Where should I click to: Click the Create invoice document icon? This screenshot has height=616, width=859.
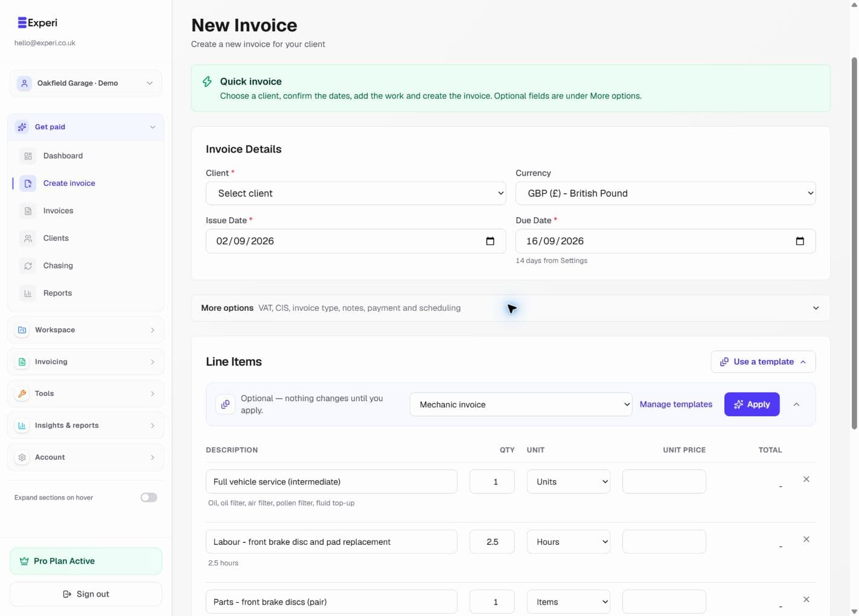(x=28, y=183)
